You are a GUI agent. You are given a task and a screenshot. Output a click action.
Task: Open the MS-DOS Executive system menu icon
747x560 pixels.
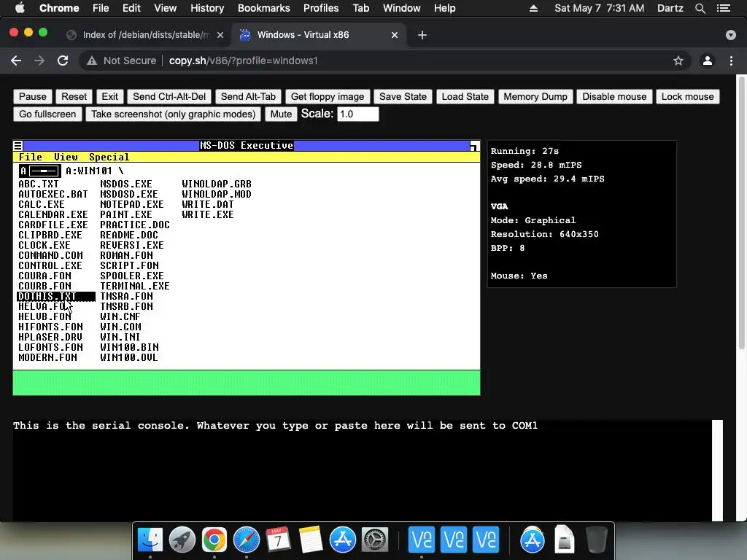18,146
